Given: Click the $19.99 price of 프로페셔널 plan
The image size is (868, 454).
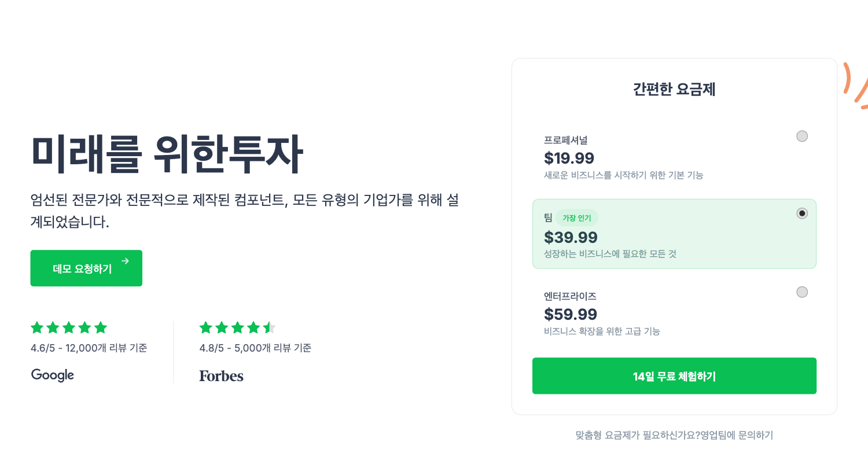Looking at the screenshot, I should [569, 158].
